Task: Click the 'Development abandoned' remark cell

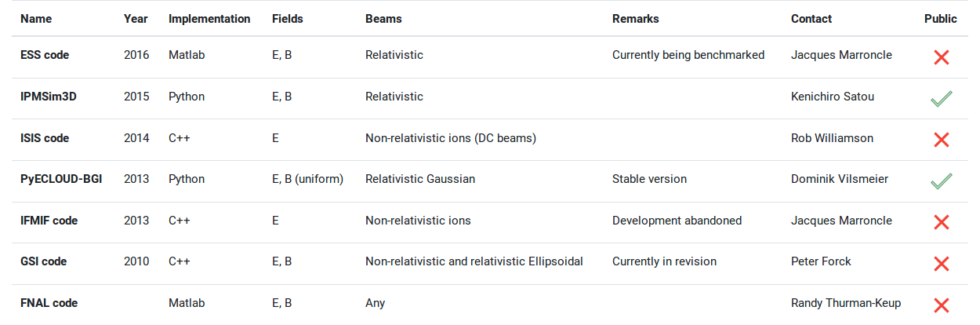Action: [677, 221]
